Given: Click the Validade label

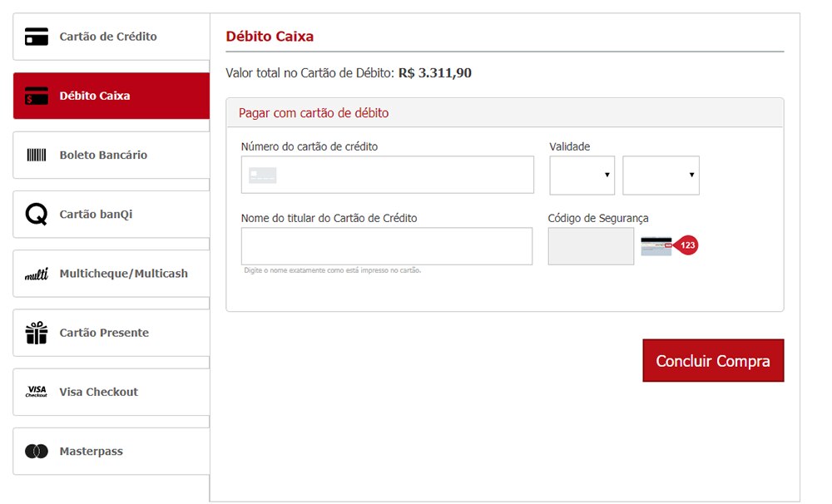Looking at the screenshot, I should click(570, 147).
